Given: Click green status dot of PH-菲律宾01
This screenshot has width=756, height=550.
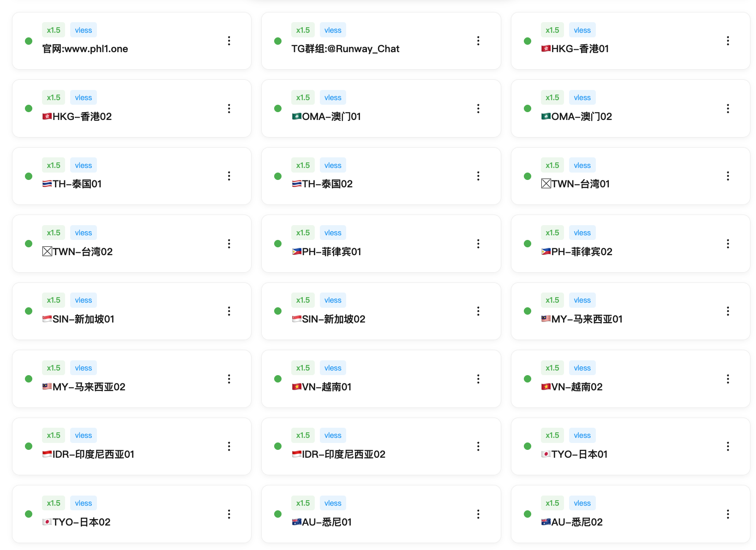Looking at the screenshot, I should click(x=278, y=244).
